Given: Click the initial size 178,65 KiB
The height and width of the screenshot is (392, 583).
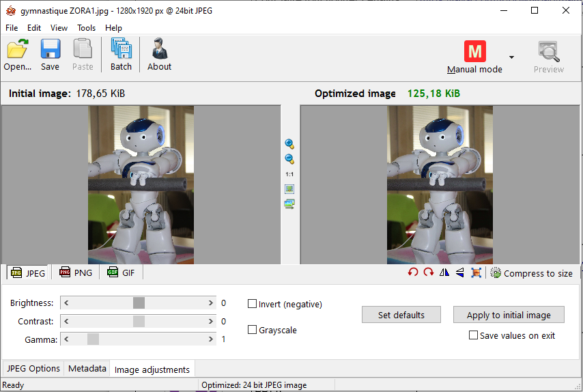Looking at the screenshot, I should pyautogui.click(x=100, y=94).
